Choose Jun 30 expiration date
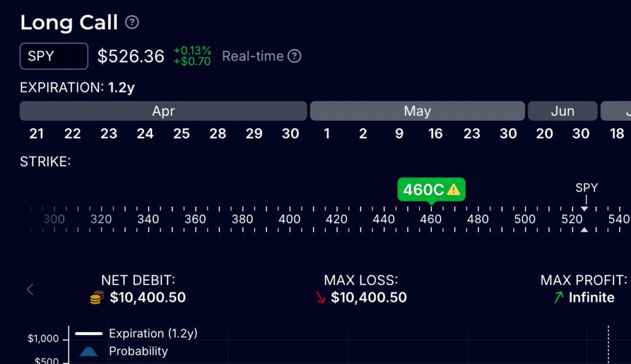Image resolution: width=631 pixels, height=364 pixels. tap(580, 134)
